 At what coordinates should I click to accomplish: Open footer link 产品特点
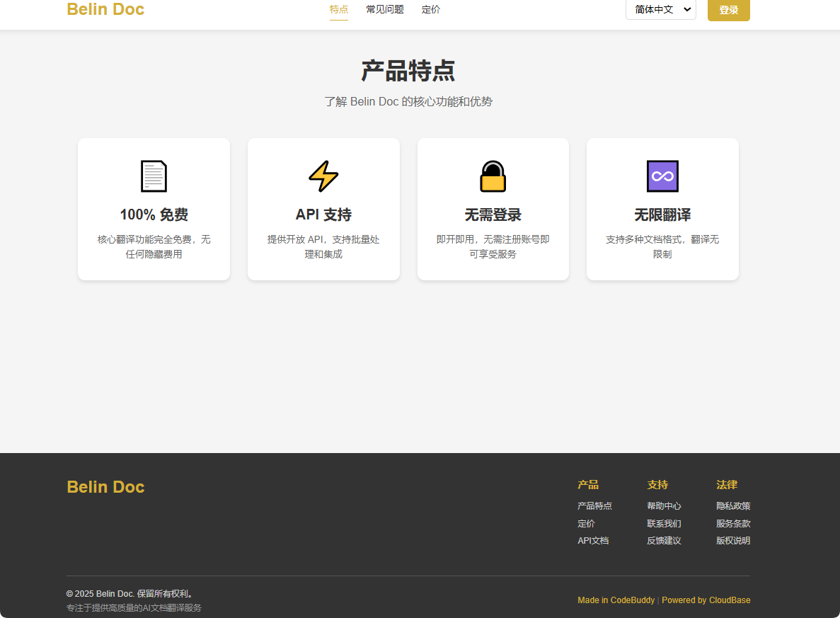coord(594,506)
